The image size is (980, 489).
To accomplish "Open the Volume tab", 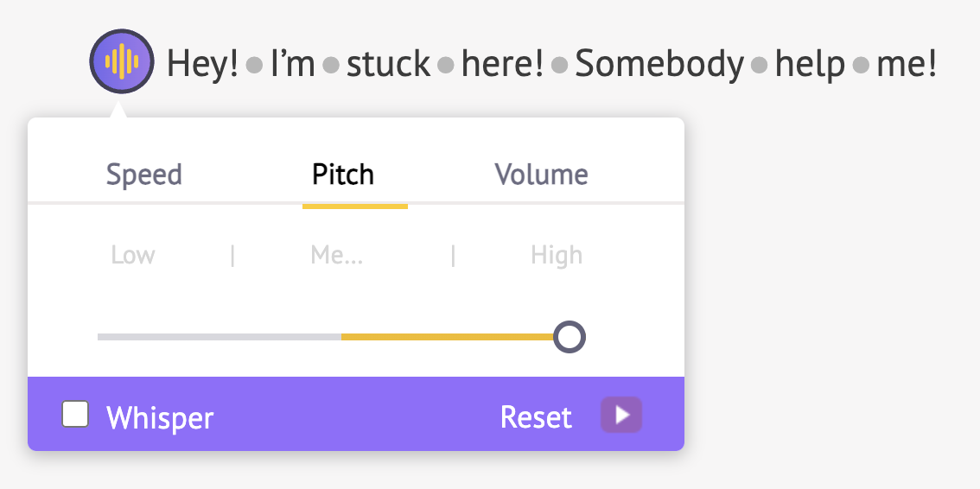I will click(x=541, y=175).
